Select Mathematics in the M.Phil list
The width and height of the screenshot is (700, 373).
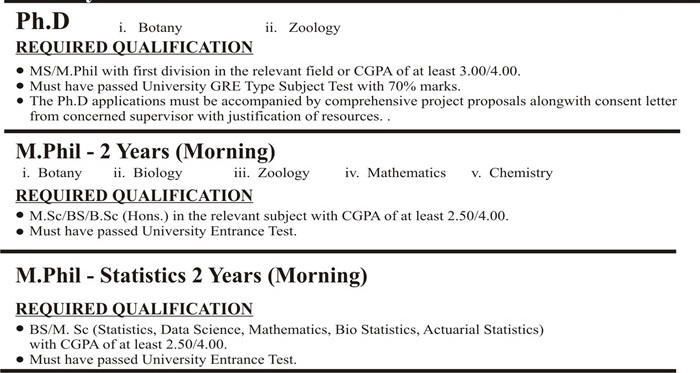point(406,173)
